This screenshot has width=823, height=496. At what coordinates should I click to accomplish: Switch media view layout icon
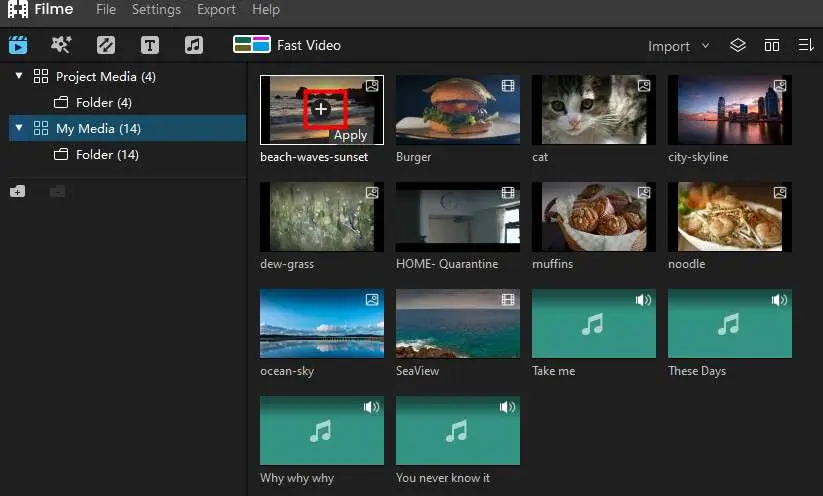pos(772,45)
